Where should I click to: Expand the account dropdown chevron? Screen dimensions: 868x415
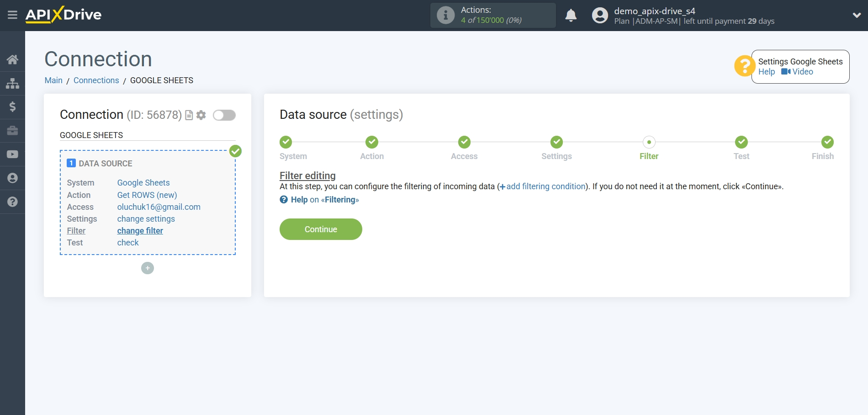coord(857,16)
